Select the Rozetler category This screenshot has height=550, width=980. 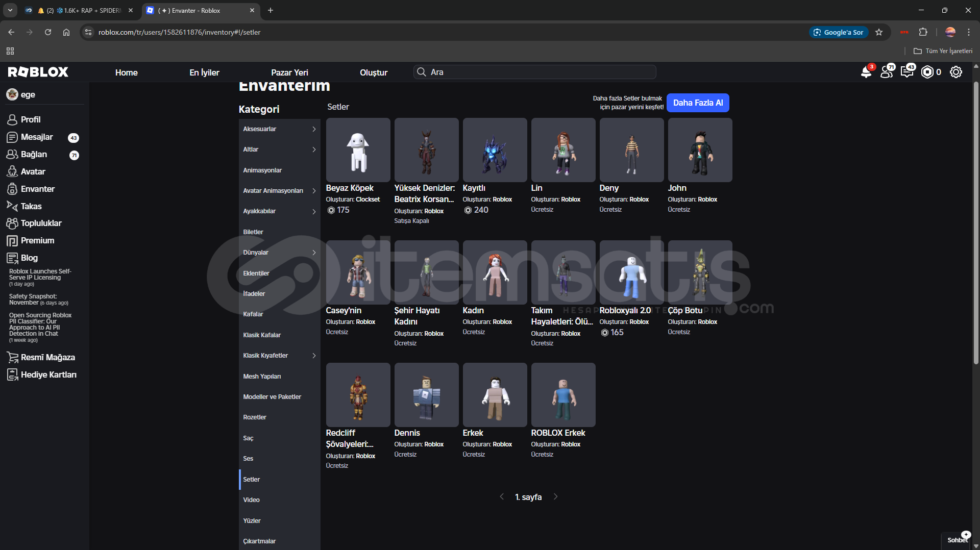click(x=255, y=417)
